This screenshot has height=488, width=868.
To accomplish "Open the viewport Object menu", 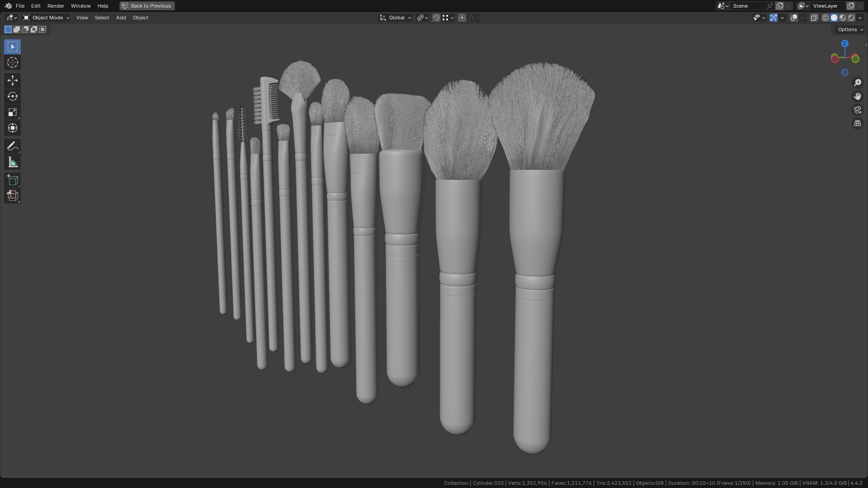I will [140, 18].
